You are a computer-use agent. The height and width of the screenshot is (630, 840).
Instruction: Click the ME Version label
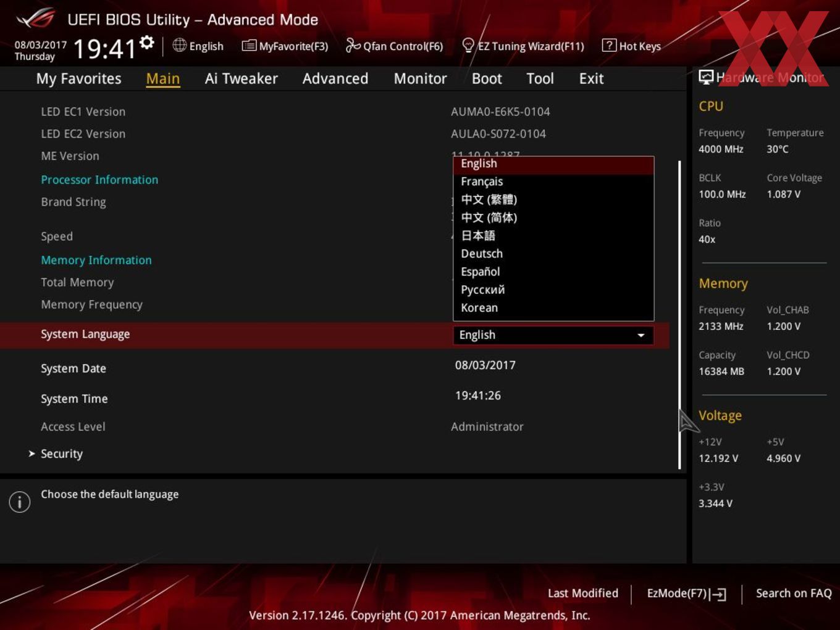point(70,156)
